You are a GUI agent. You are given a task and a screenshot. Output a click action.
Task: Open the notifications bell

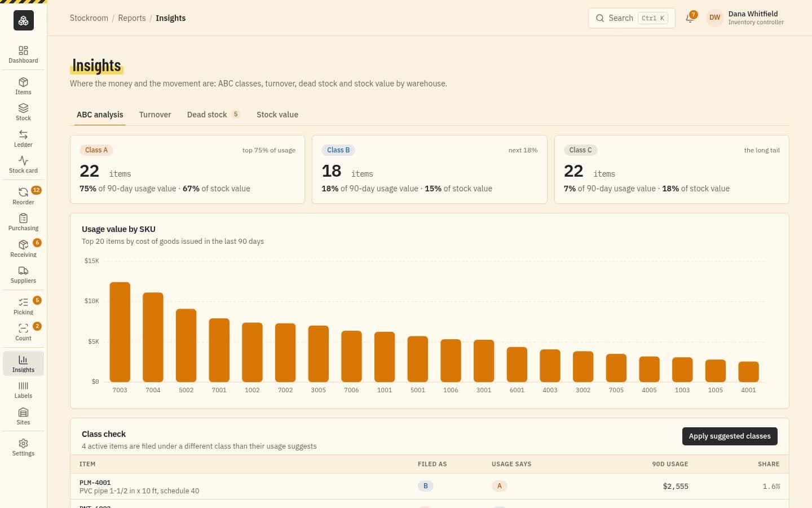click(x=690, y=18)
